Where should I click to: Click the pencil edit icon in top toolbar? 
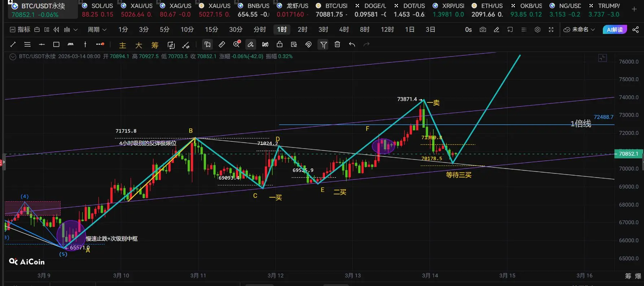496,30
